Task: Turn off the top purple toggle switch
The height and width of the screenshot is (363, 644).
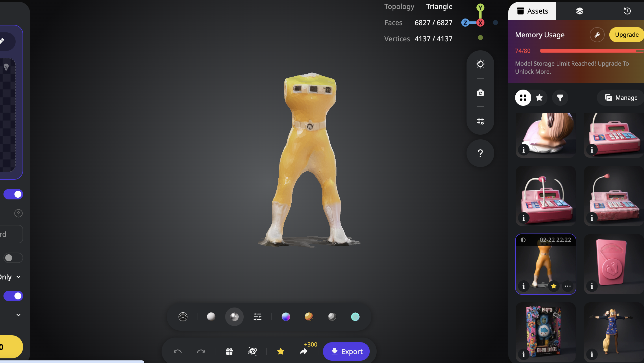Action: (13, 194)
